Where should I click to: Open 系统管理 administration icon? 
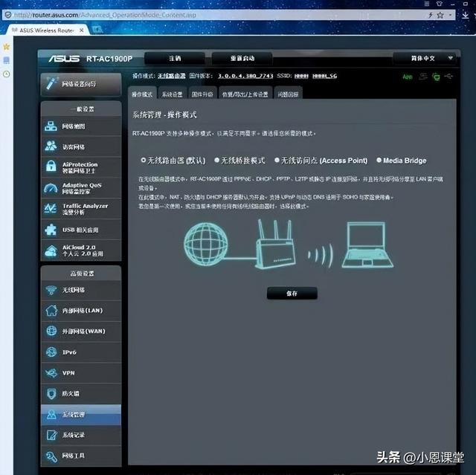click(x=51, y=414)
